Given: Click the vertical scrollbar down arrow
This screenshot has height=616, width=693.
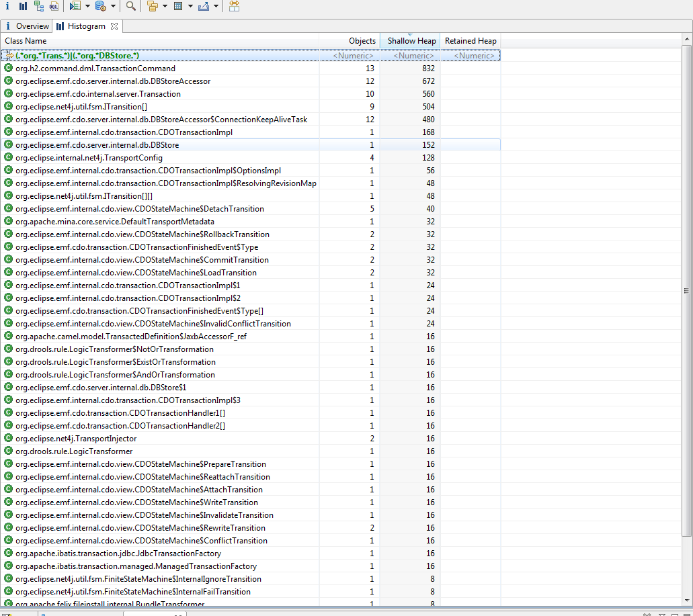Looking at the screenshot, I should pos(687,600).
